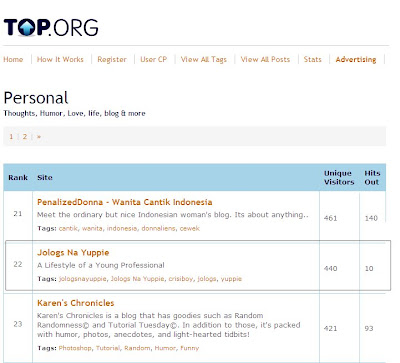Click the Unique Visitors column header
This screenshot has width=400, height=363.
(x=339, y=178)
